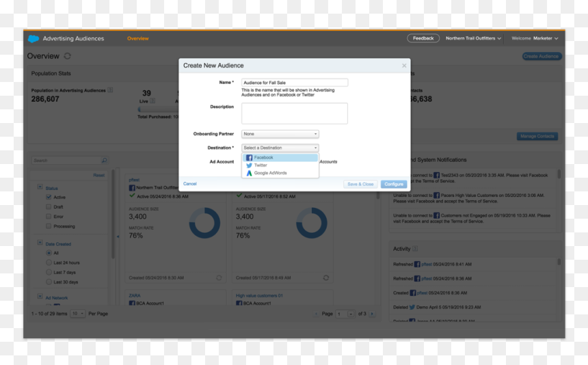Select Last 7 days radio

49,272
